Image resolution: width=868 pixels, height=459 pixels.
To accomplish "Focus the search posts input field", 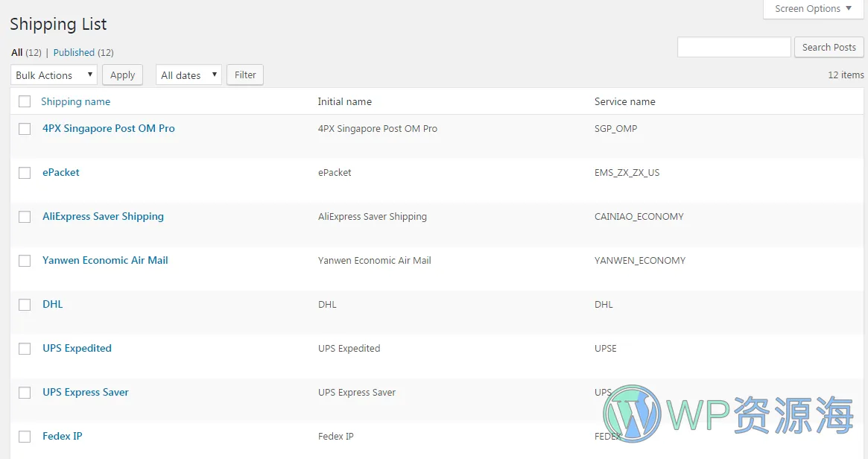I will (734, 47).
